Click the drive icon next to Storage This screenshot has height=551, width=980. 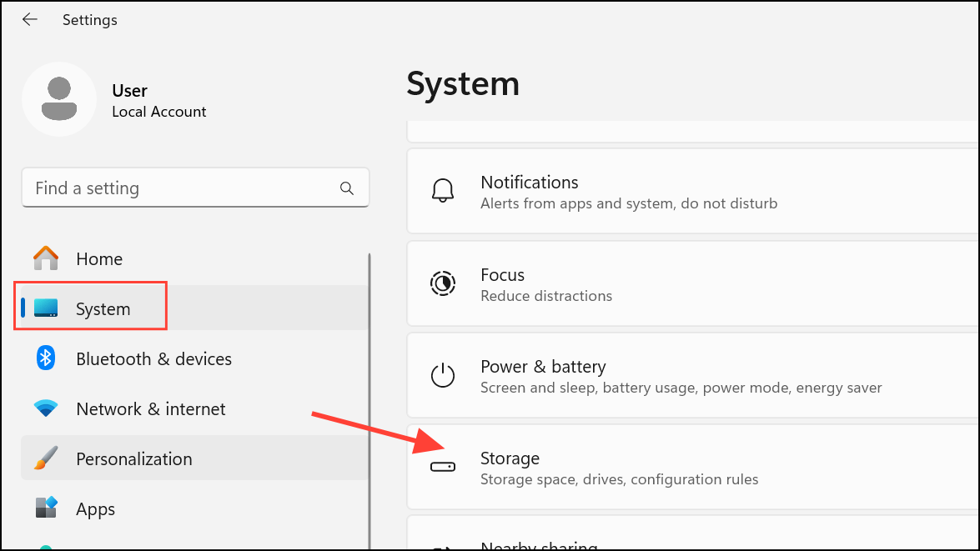(443, 468)
